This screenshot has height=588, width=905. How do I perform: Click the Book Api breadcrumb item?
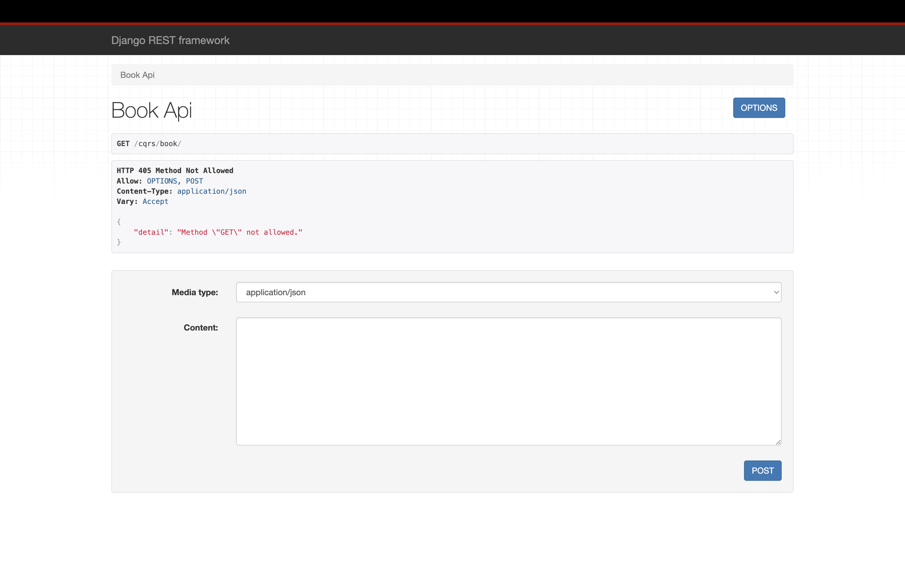(x=137, y=75)
